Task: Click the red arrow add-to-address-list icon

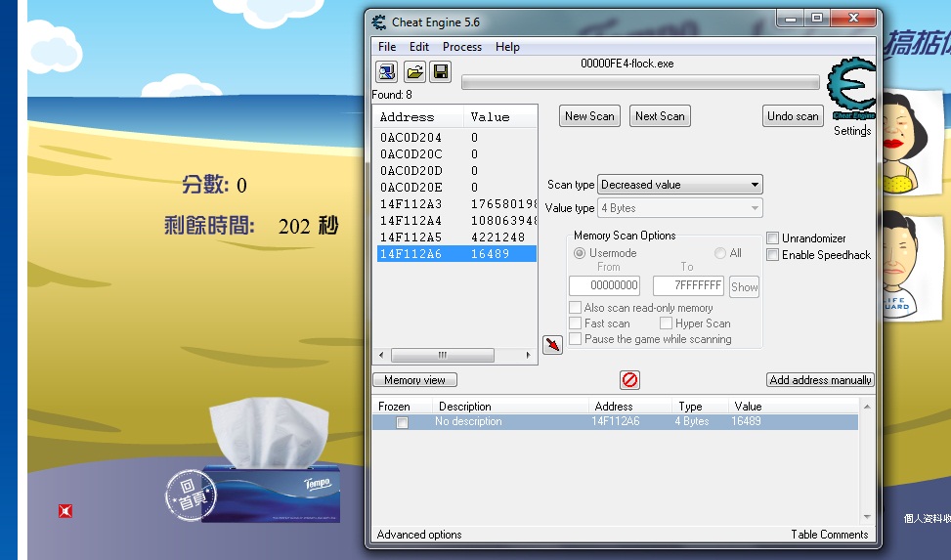Action: [x=552, y=345]
